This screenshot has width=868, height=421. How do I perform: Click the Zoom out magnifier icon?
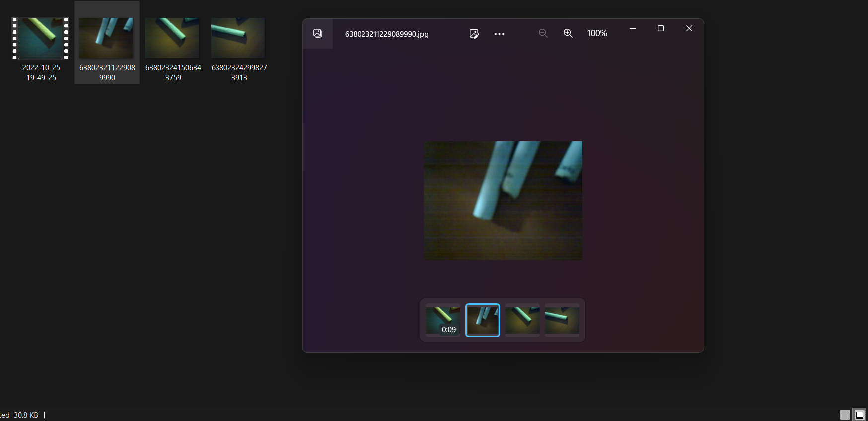coord(543,33)
